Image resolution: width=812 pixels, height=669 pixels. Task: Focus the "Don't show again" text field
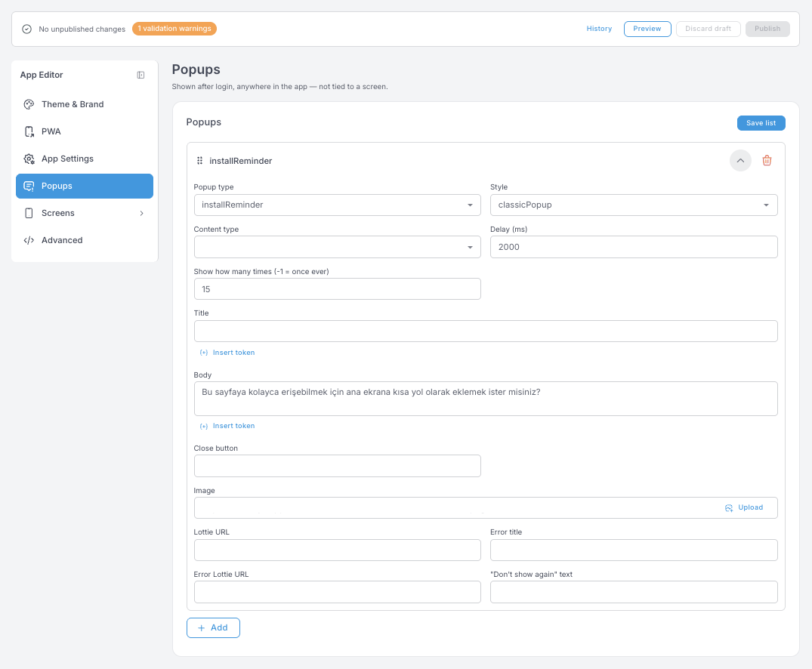633,592
